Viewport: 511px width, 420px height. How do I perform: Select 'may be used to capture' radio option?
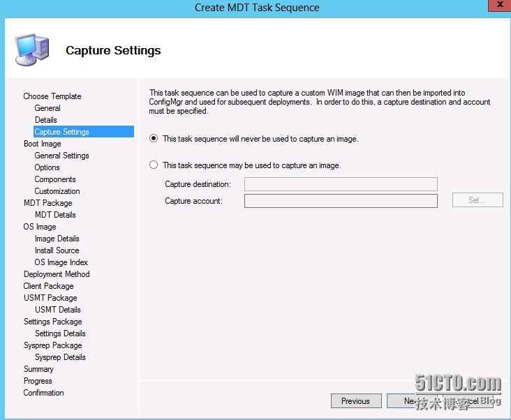[154, 165]
